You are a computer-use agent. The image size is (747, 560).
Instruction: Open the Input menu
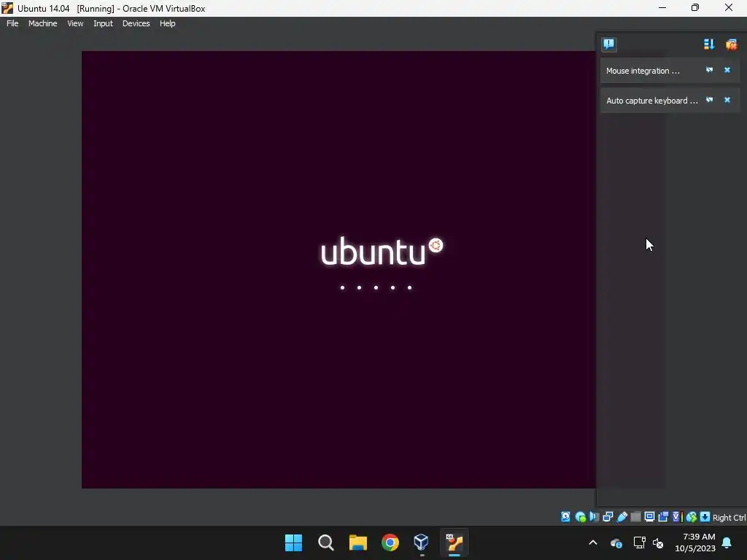coord(103,23)
